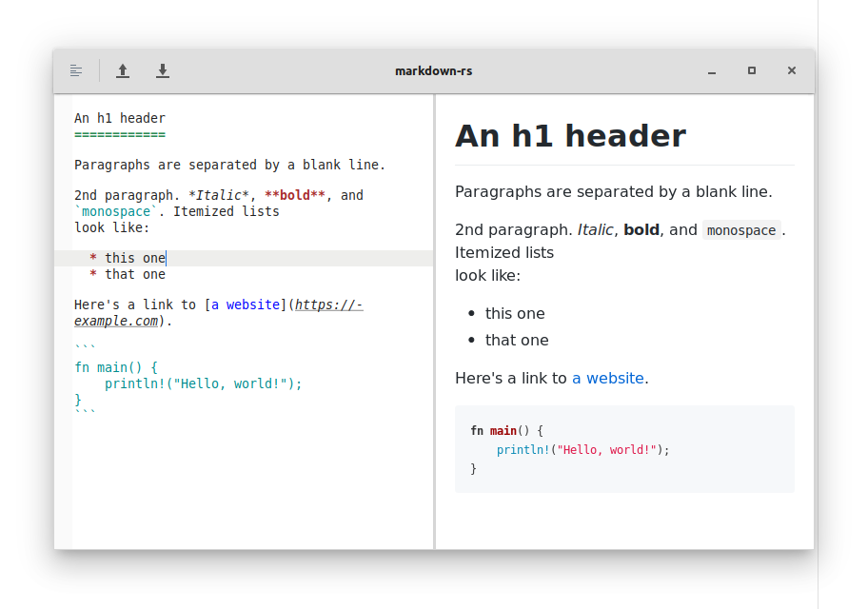Click the opening ``` code fence line in the editor
Screen dimensions: 868x609
(x=85, y=346)
